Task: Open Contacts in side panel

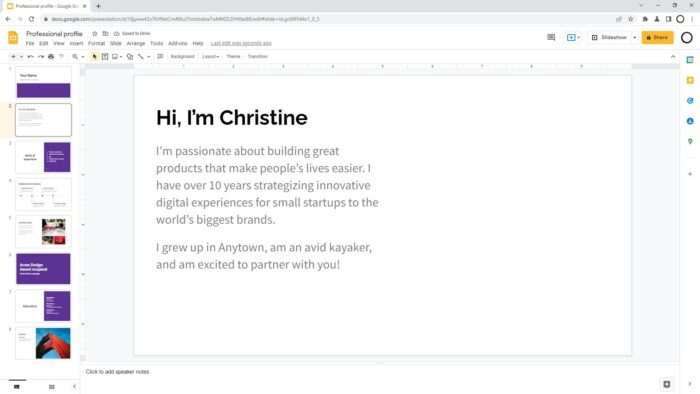Action: pos(690,121)
